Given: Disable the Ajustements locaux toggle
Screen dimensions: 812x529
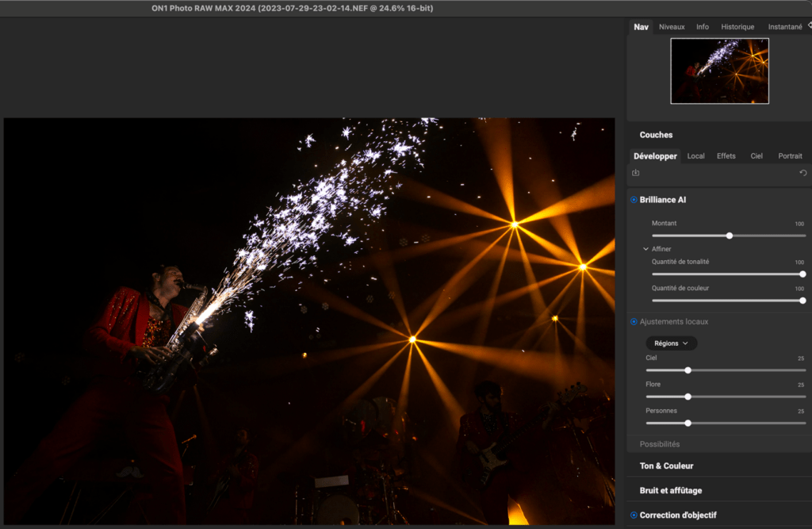Looking at the screenshot, I should click(x=634, y=321).
